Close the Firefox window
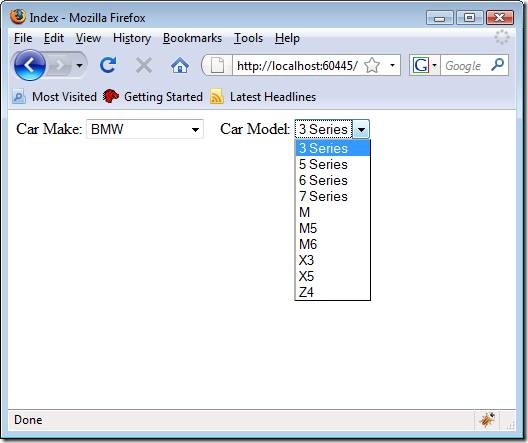Viewport: 528px width, 443px height. click(x=500, y=18)
